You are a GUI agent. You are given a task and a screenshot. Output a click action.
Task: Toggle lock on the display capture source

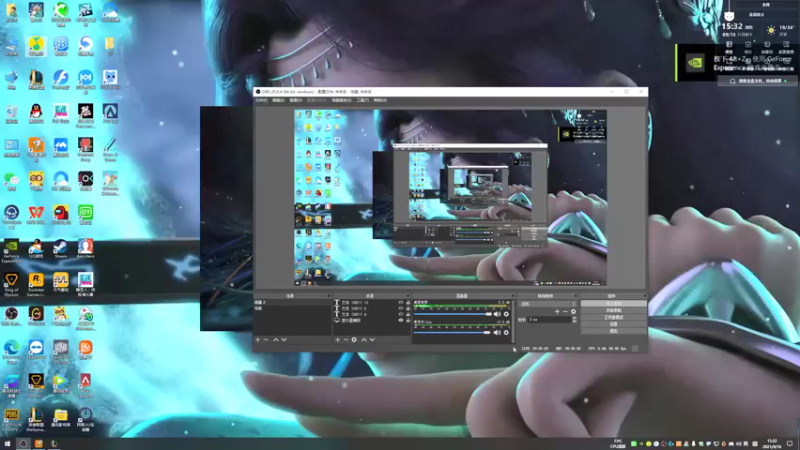coord(408,321)
